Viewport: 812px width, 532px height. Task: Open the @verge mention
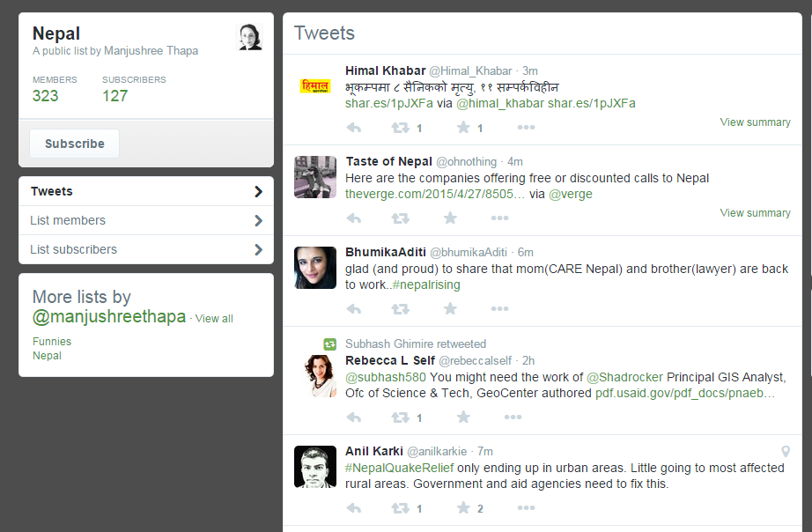[570, 195]
